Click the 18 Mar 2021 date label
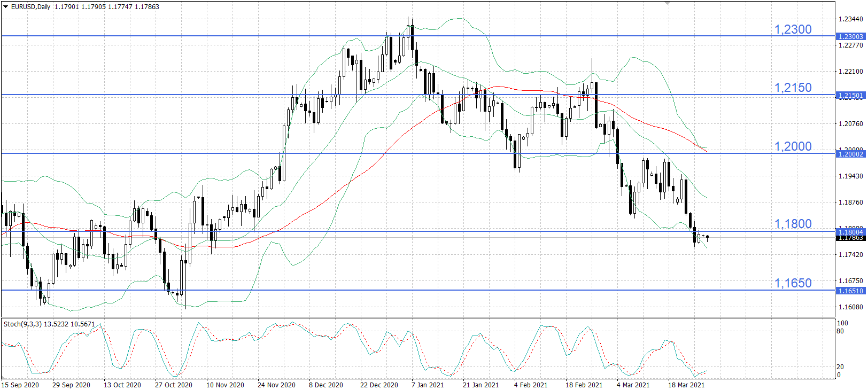Image resolution: width=868 pixels, height=390 pixels. point(686,385)
